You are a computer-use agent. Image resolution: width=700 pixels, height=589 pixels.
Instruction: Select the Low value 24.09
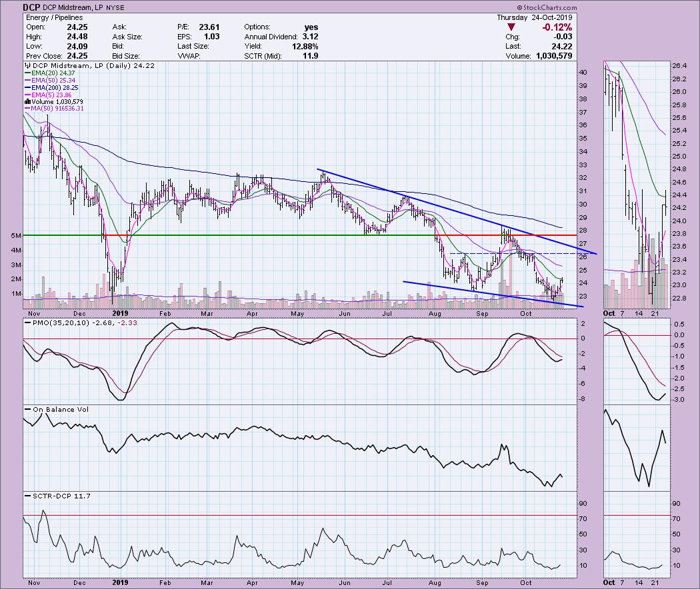(x=77, y=47)
